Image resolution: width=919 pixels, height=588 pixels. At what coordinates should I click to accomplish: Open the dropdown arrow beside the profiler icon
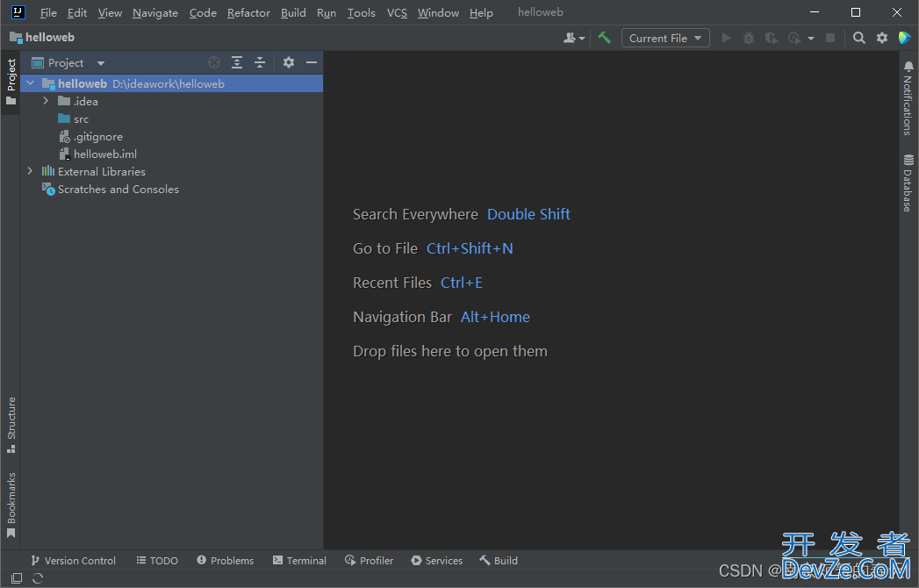coord(810,38)
